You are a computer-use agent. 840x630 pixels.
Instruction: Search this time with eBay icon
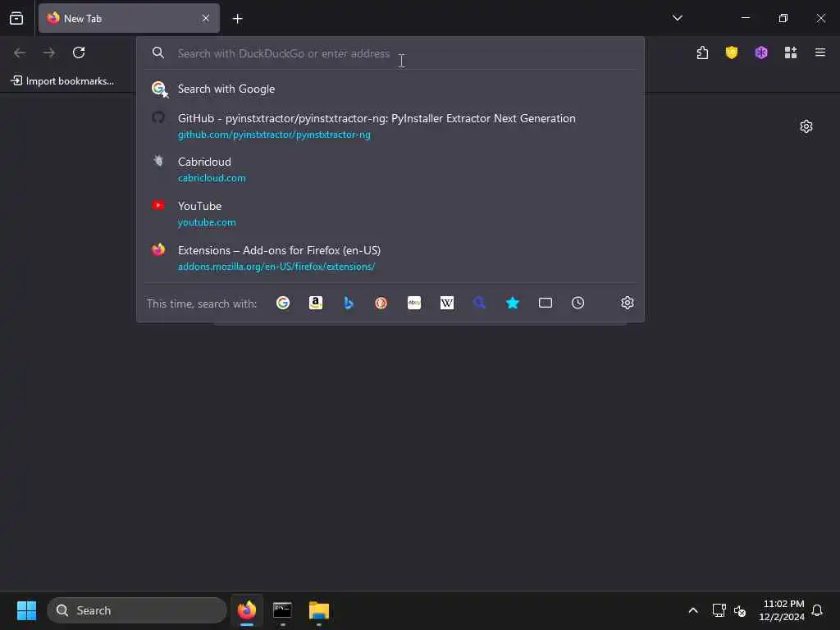tap(414, 304)
